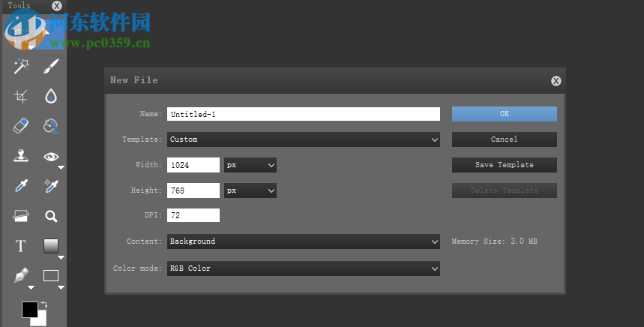Image resolution: width=644 pixels, height=327 pixels.
Task: Click the Save Template button
Action: pos(505,165)
